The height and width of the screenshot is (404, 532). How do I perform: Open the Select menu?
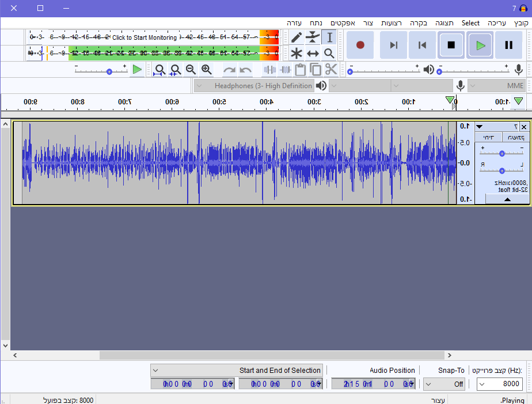(x=470, y=23)
